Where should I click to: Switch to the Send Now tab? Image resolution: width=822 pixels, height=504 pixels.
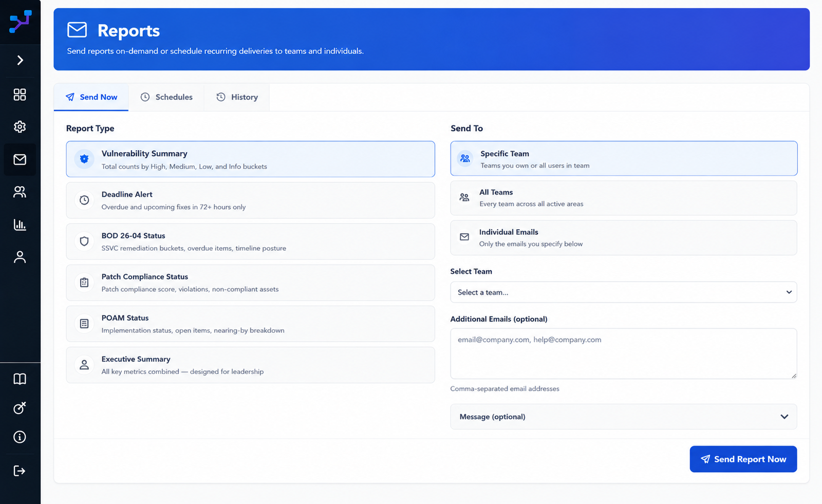91,97
